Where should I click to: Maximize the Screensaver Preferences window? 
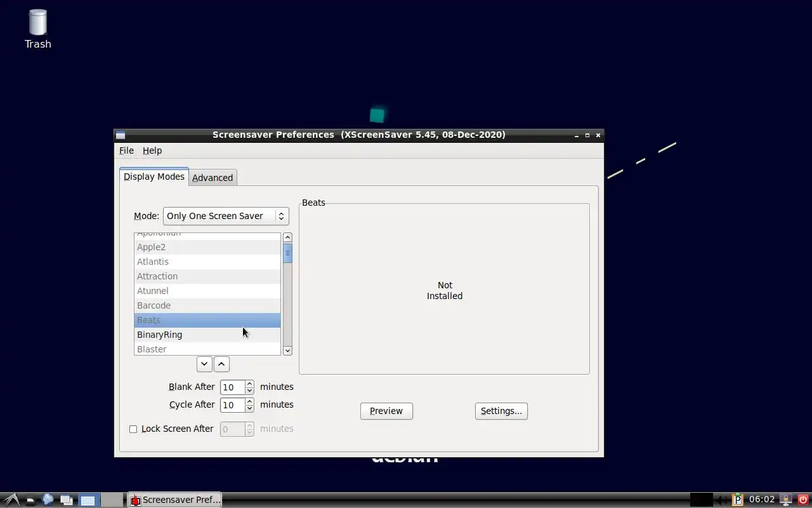[587, 135]
